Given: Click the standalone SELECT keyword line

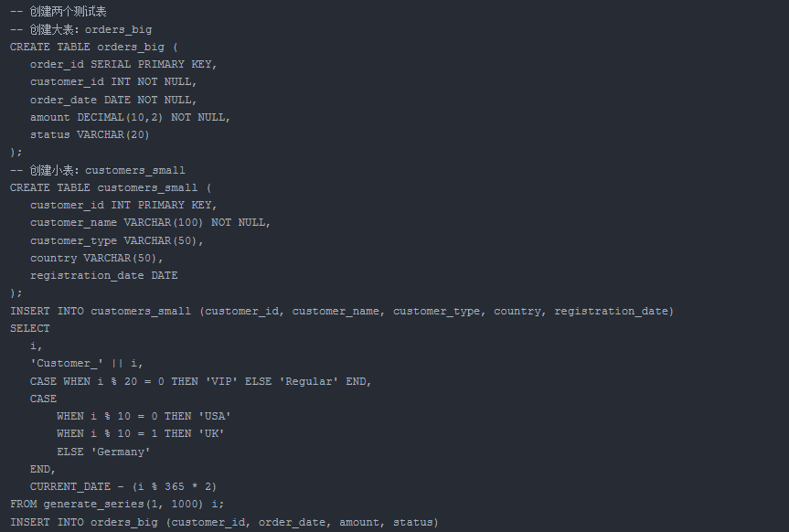Looking at the screenshot, I should point(30,328).
